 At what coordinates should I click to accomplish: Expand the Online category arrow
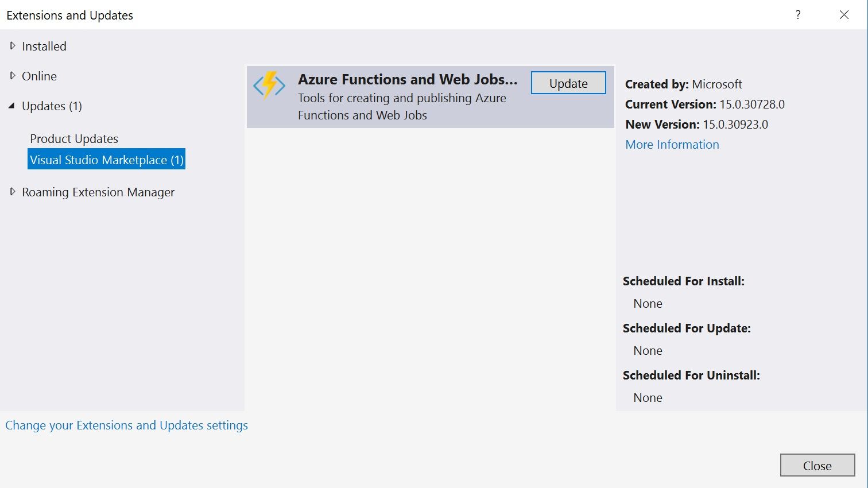tap(13, 76)
